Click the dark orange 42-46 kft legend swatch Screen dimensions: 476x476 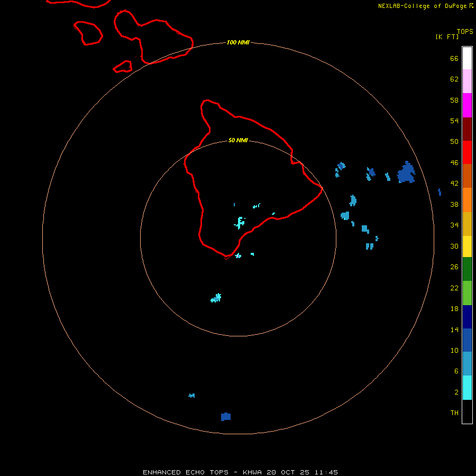[x=467, y=176]
